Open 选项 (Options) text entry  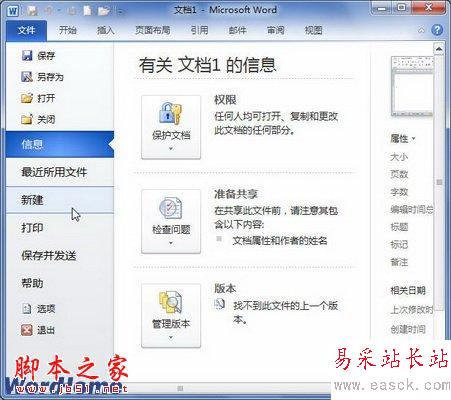[x=46, y=309]
